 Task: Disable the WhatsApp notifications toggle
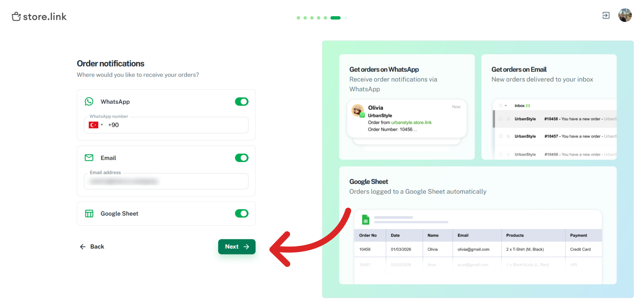241,102
